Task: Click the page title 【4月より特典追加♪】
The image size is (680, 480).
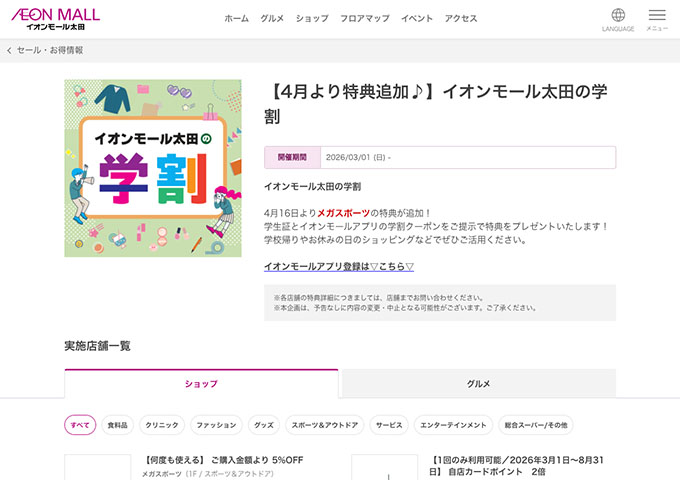Action: 435,104
